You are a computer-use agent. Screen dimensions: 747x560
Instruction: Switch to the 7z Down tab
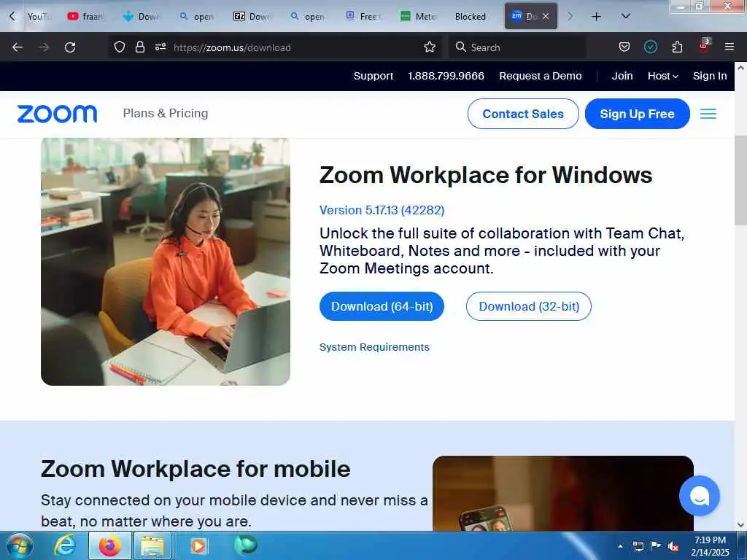click(252, 17)
